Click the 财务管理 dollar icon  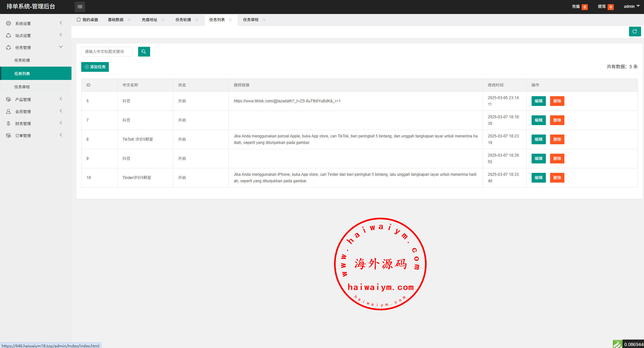(x=8, y=123)
